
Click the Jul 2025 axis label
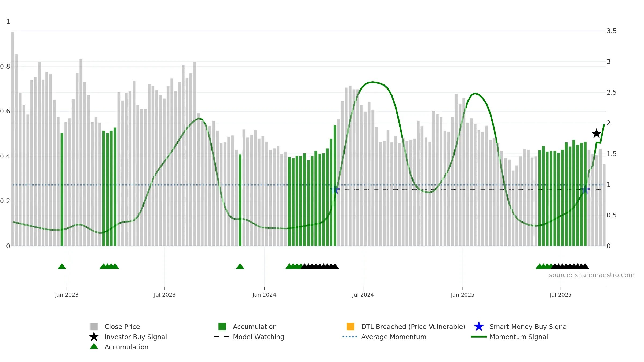[x=561, y=295]
